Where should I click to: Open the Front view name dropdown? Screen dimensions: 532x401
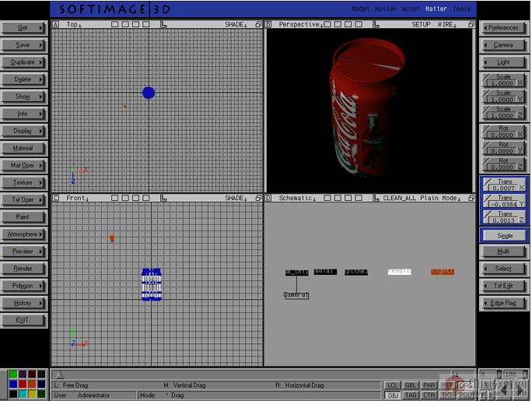pos(77,198)
